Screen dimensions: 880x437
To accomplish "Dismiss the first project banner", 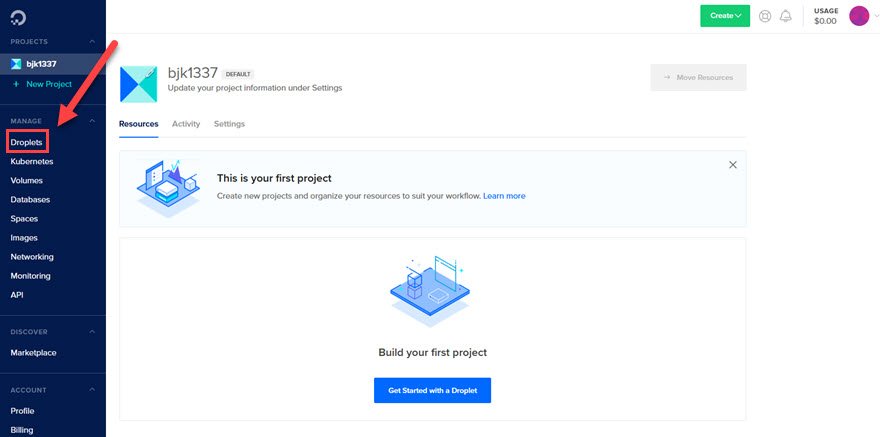I will point(732,164).
